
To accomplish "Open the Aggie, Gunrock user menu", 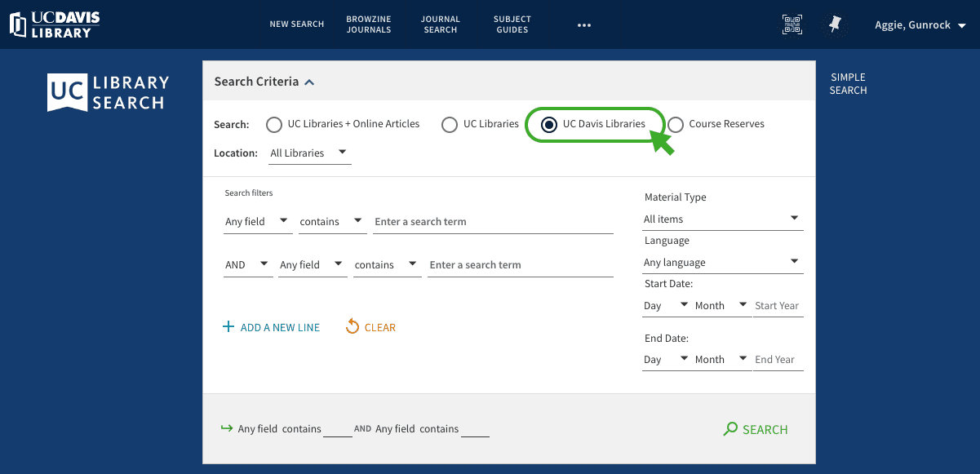I will 920,25.
